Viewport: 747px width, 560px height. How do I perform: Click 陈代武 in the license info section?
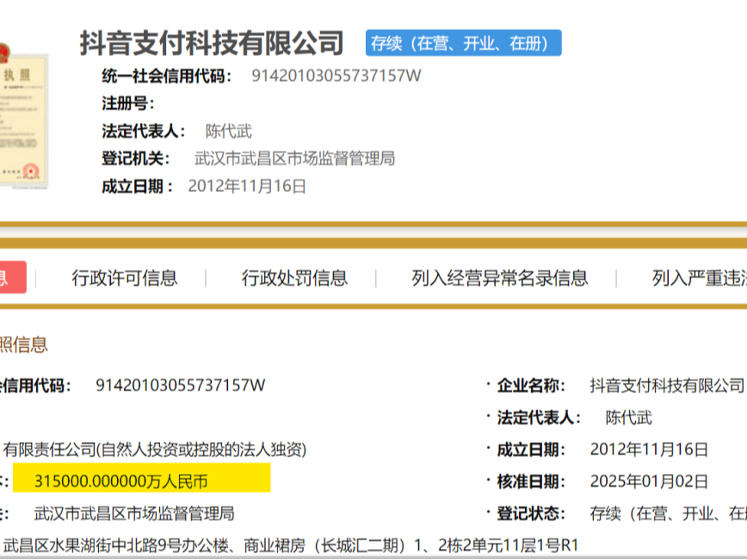click(629, 417)
